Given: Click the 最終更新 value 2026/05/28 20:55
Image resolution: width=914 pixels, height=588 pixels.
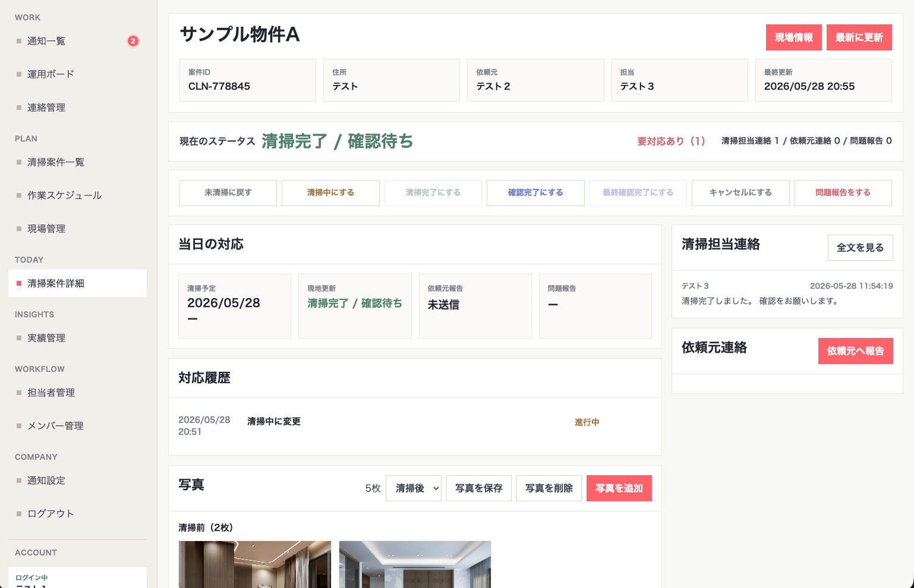Looking at the screenshot, I should pyautogui.click(x=809, y=86).
